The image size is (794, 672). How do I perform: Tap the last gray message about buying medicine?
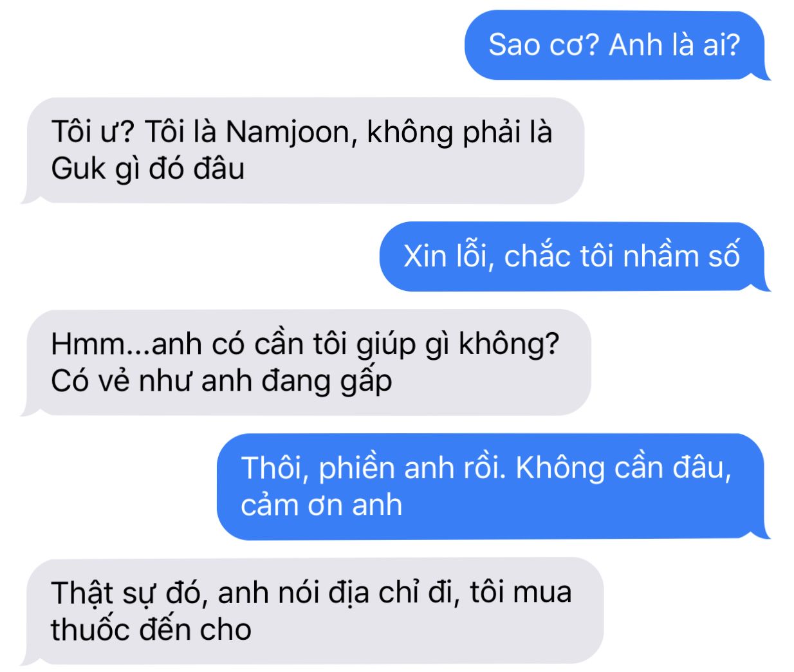point(312,611)
